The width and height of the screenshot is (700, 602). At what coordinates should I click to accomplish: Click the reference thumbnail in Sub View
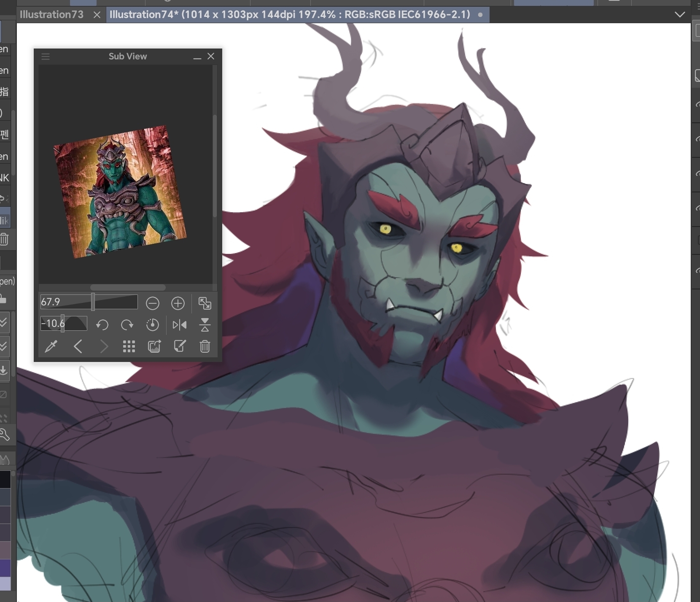click(x=120, y=192)
